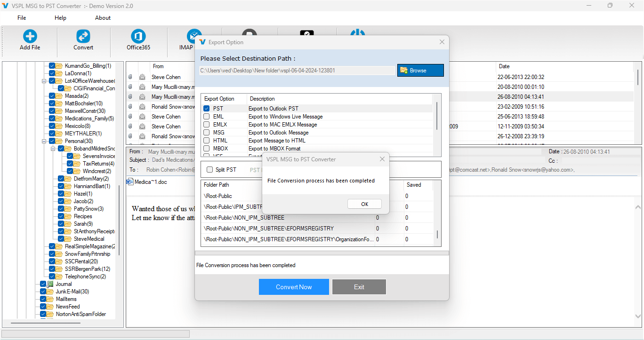Screen dimensions: 644x340
Task: Click the folder tree horizontal scrollbar
Action: click(46, 324)
